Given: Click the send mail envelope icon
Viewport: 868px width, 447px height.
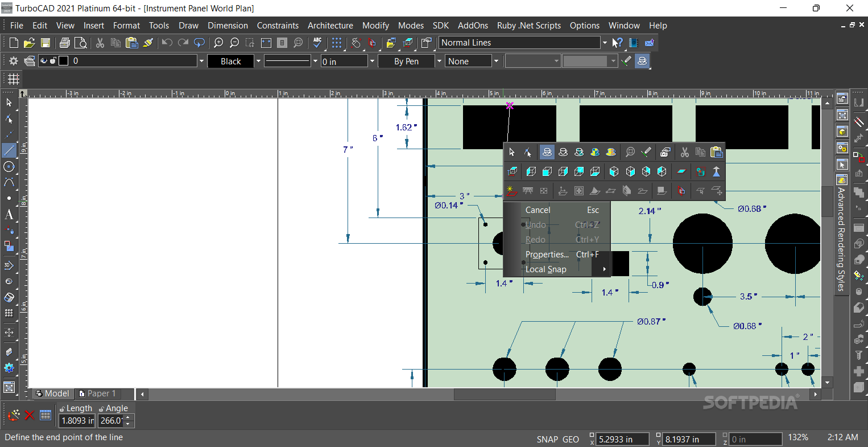Looking at the screenshot, I should pyautogui.click(x=650, y=43).
